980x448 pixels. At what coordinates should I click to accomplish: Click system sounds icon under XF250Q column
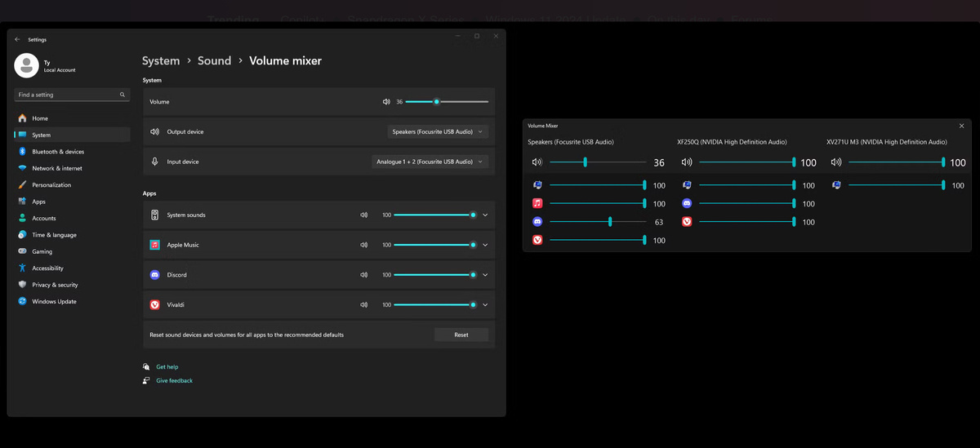[x=687, y=185]
